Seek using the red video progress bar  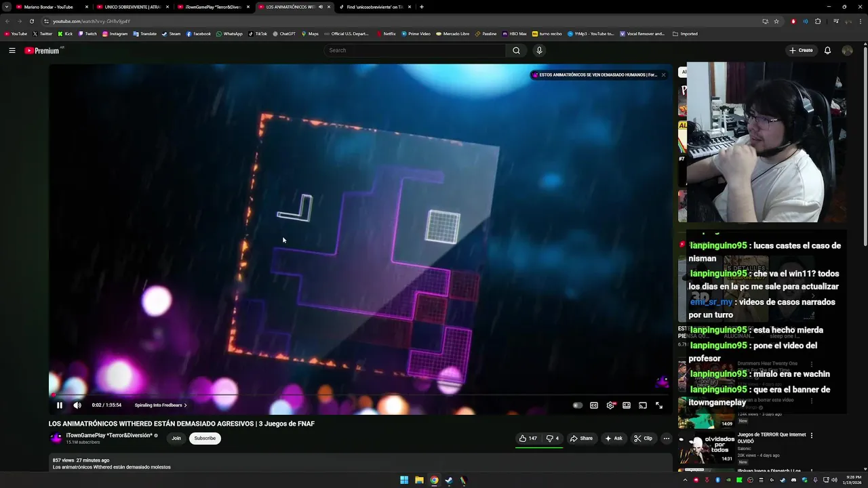pos(361,395)
